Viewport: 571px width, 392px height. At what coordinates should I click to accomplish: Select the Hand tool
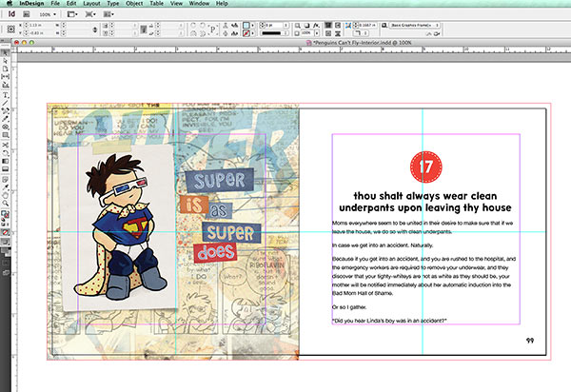[5, 195]
